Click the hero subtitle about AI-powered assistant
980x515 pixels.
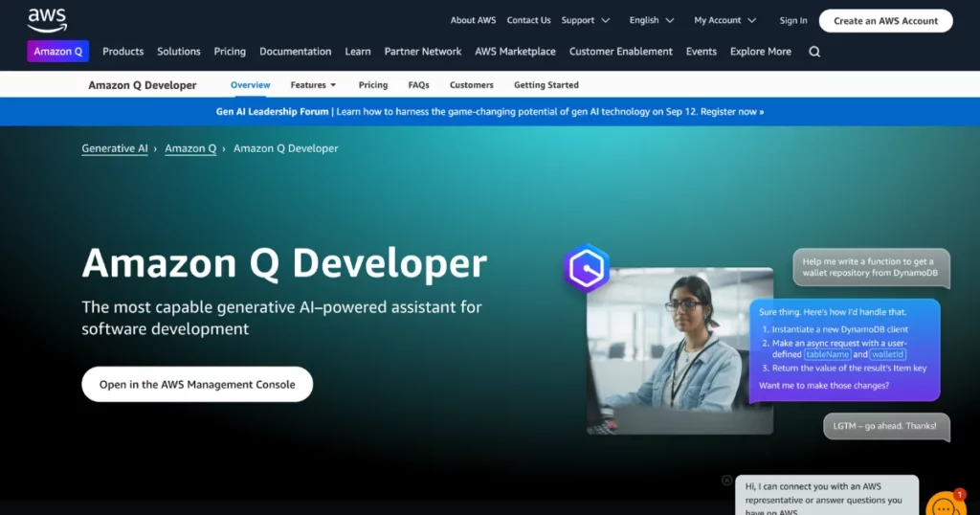(282, 318)
